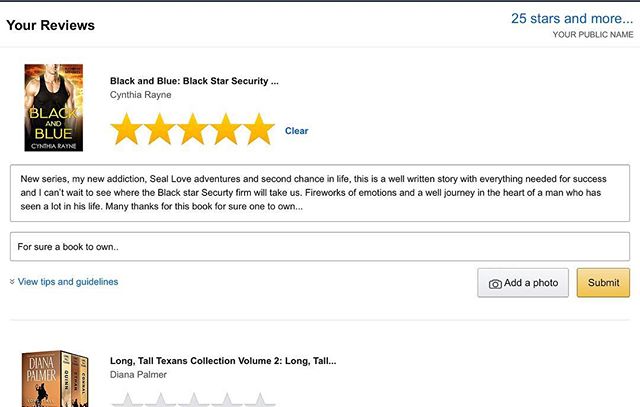Submit the review
Viewport: 640px width, 407px height.
603,283
